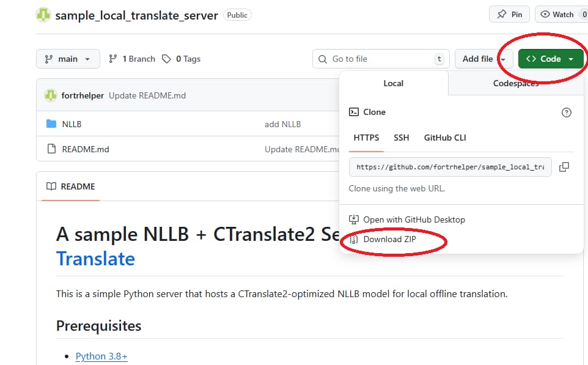
Task: Select the Local tab
Action: [x=393, y=83]
